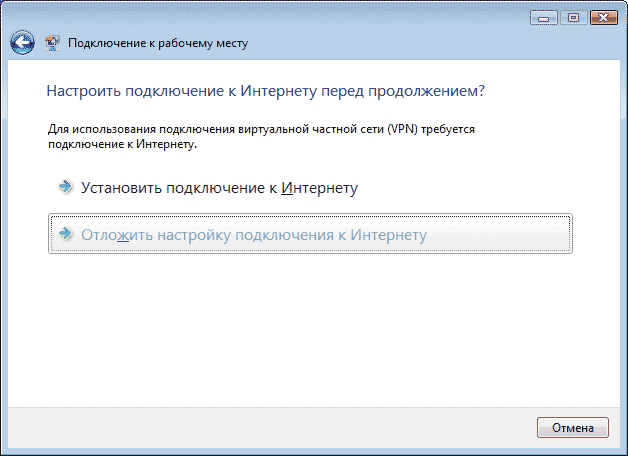628x456 pixels.
Task: Click the heading 'Настроить подключение к Интернету перед продолжением?'
Action: pyautogui.click(x=266, y=91)
